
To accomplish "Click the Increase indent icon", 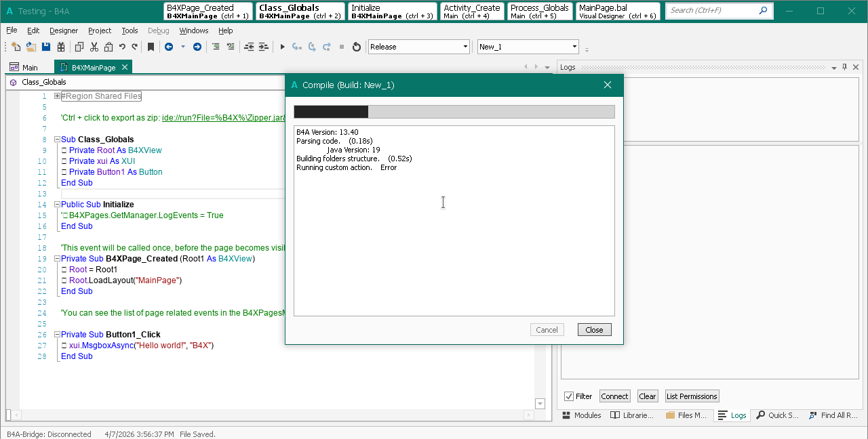I will click(263, 47).
